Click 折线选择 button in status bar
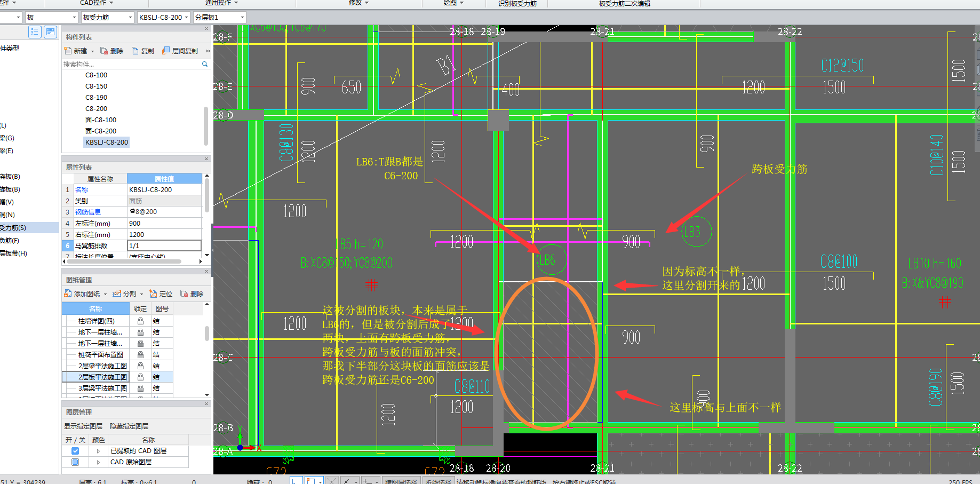 [x=438, y=481]
